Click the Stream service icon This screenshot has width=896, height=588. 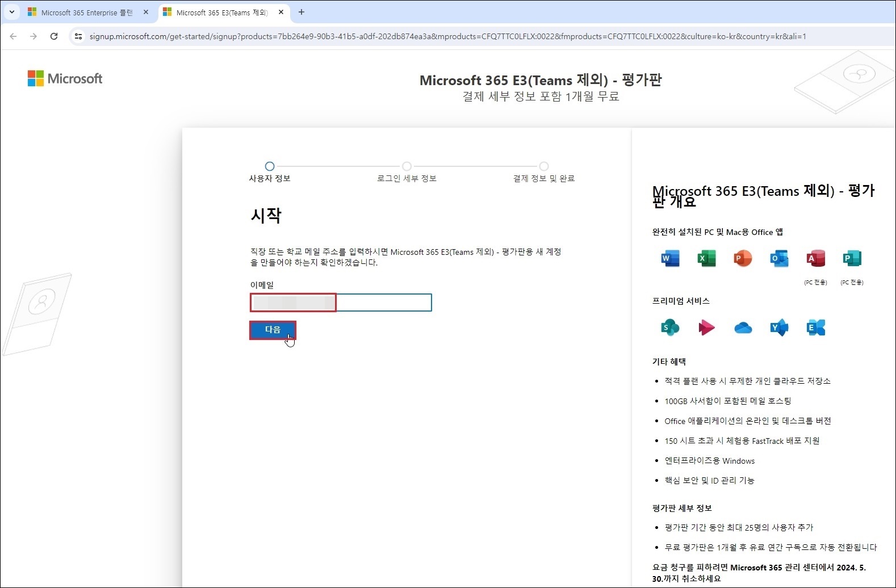click(x=706, y=327)
